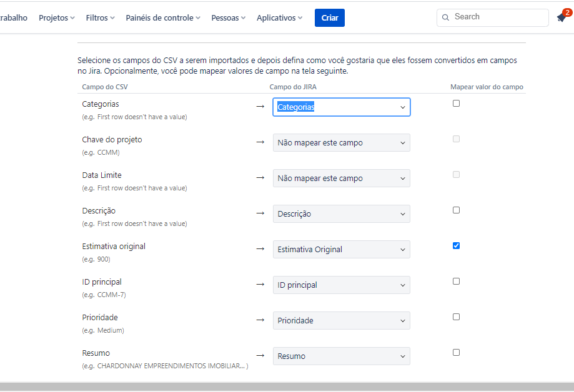This screenshot has width=574, height=392.
Task: Check Mapear valor for Descrição
Action: 456,210
